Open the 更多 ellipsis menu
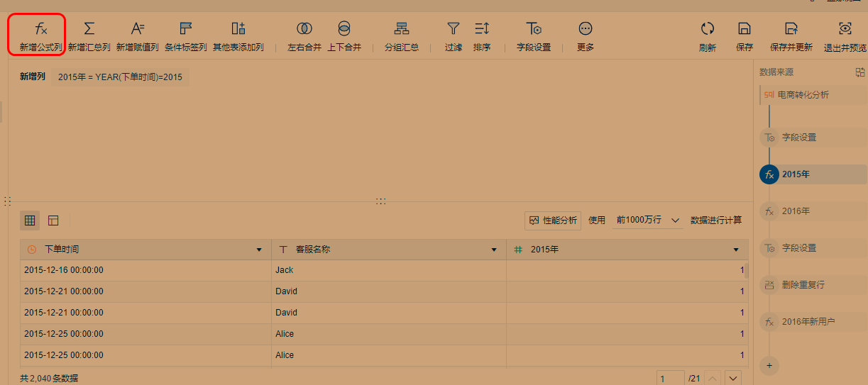This screenshot has width=868, height=385. (x=586, y=29)
